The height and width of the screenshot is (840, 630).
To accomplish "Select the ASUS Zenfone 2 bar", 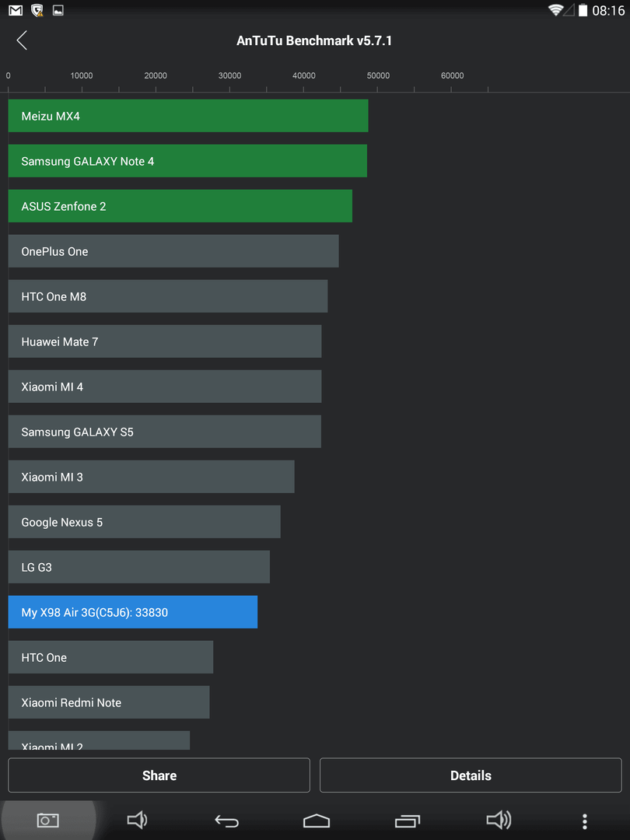I will (180, 205).
